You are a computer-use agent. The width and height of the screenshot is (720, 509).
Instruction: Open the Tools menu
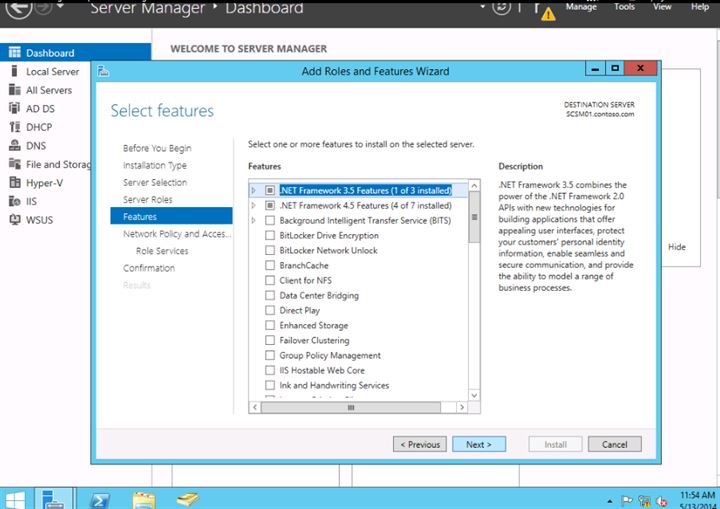[624, 7]
